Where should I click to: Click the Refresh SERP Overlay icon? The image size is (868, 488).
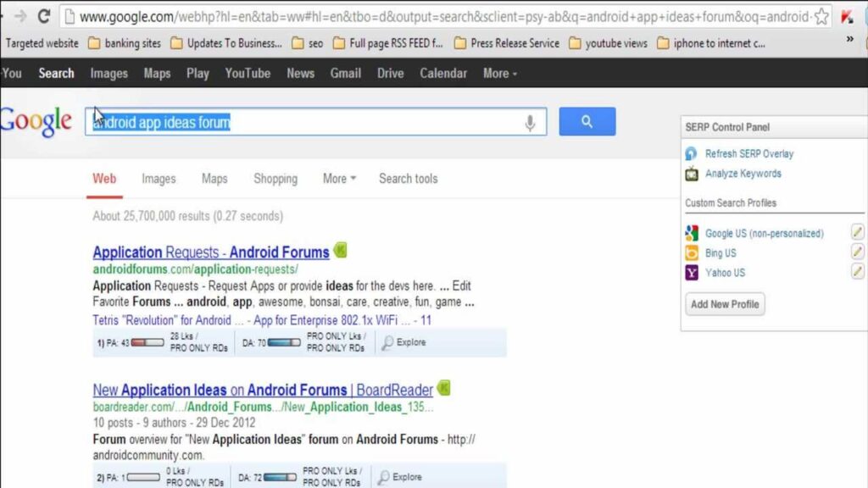tap(692, 154)
